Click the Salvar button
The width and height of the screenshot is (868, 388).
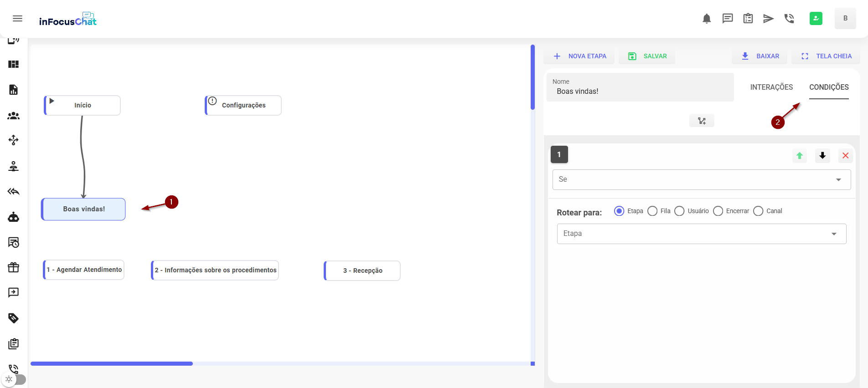[647, 56]
